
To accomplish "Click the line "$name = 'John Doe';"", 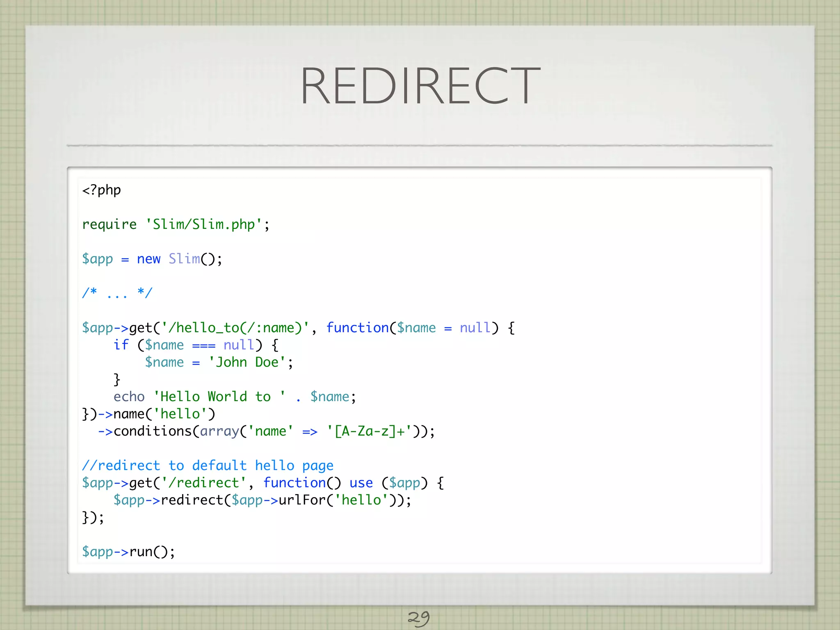I will click(219, 362).
